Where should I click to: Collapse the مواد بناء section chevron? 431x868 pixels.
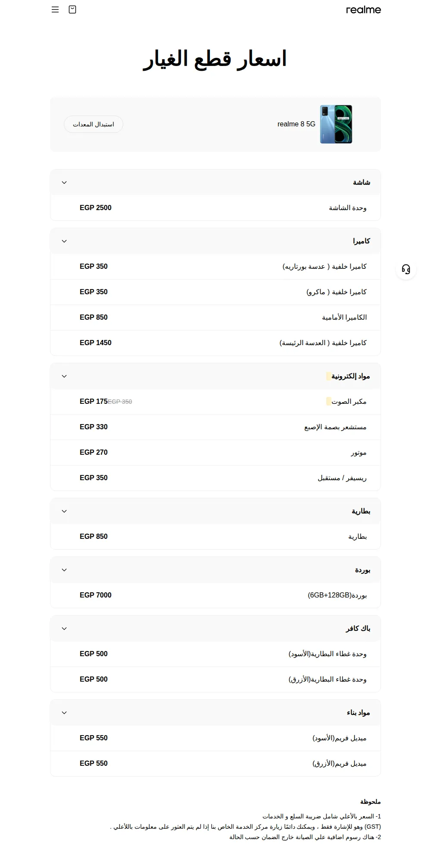[x=64, y=713]
